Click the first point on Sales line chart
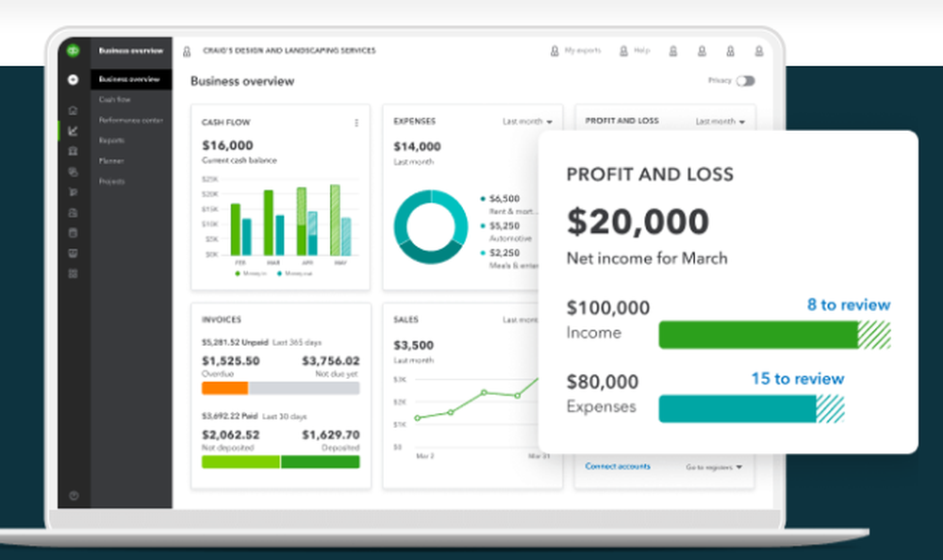Image resolution: width=943 pixels, height=560 pixels. tap(418, 418)
